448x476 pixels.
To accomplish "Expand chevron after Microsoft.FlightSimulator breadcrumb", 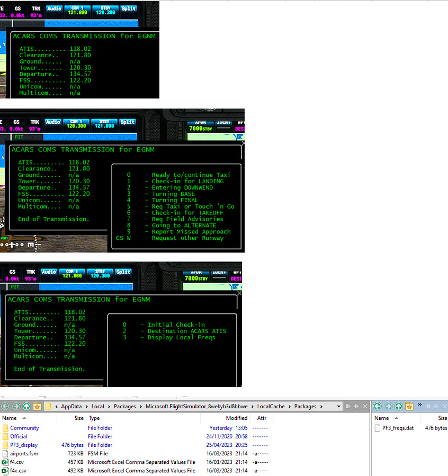I will point(252,407).
